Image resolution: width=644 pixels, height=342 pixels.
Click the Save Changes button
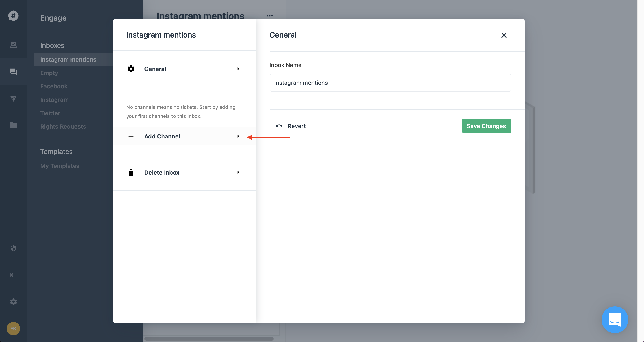[x=486, y=126]
